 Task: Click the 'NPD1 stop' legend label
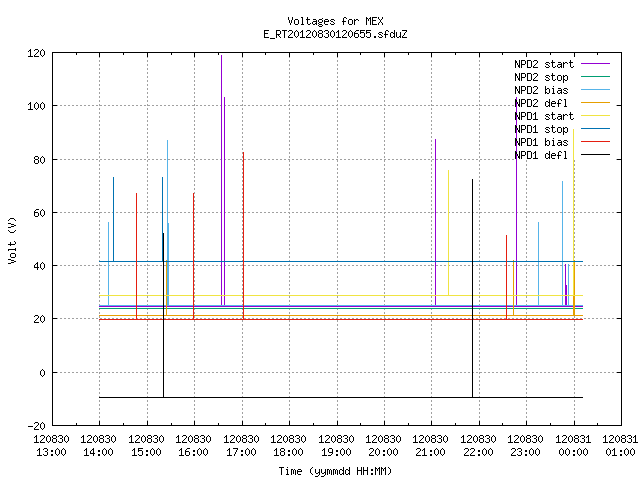click(x=541, y=129)
